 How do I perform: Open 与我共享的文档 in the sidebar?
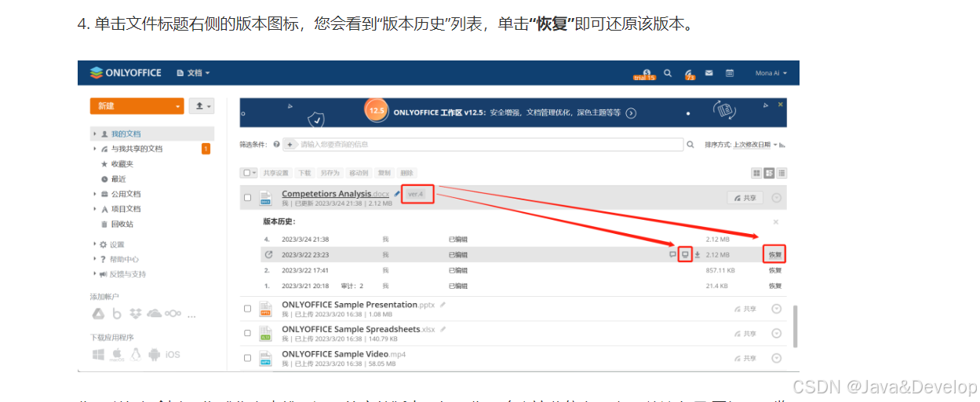137,148
